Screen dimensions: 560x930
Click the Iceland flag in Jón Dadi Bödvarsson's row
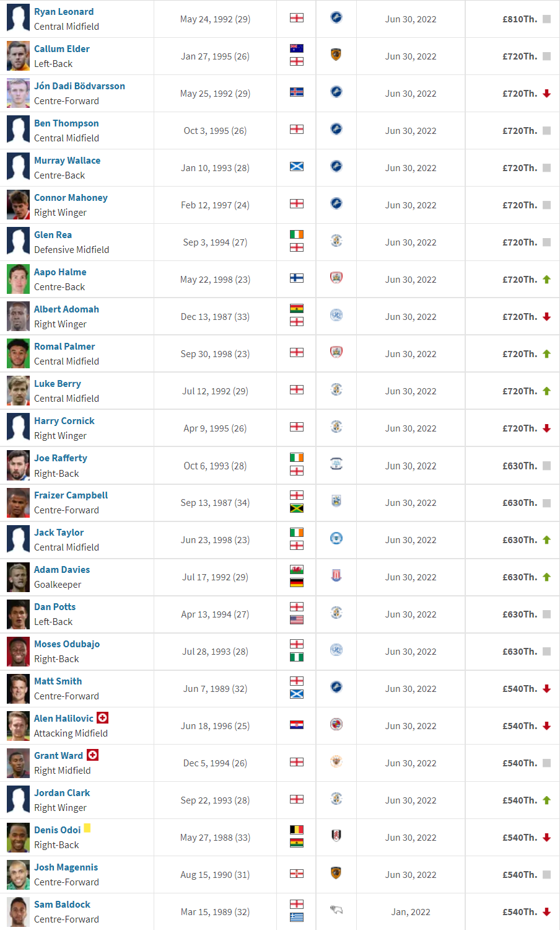pos(297,92)
